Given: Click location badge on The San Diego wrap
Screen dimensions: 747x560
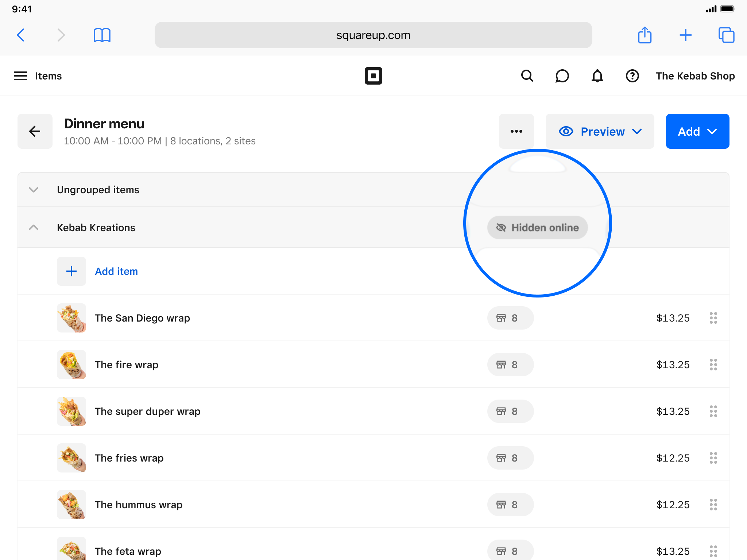Looking at the screenshot, I should (510, 318).
